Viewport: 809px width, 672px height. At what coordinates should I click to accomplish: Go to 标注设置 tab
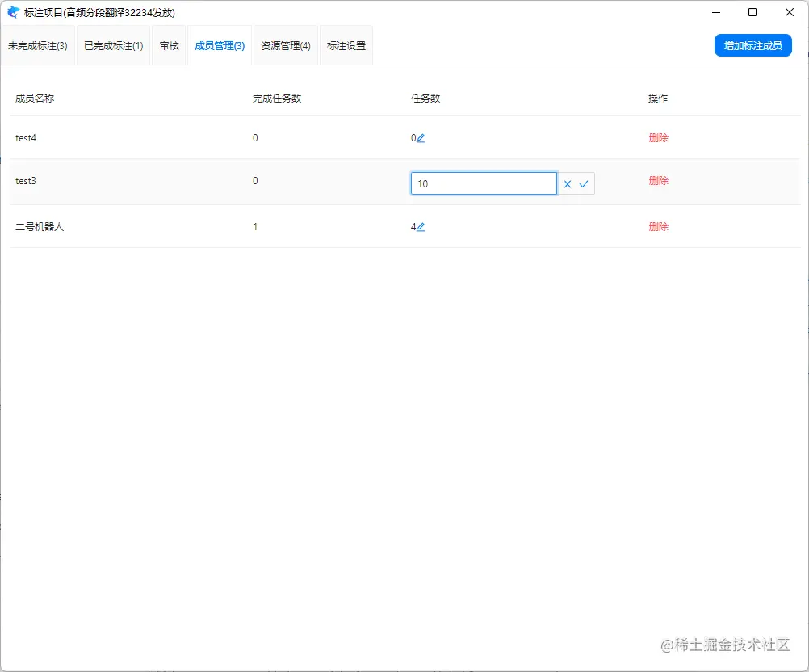(x=346, y=45)
